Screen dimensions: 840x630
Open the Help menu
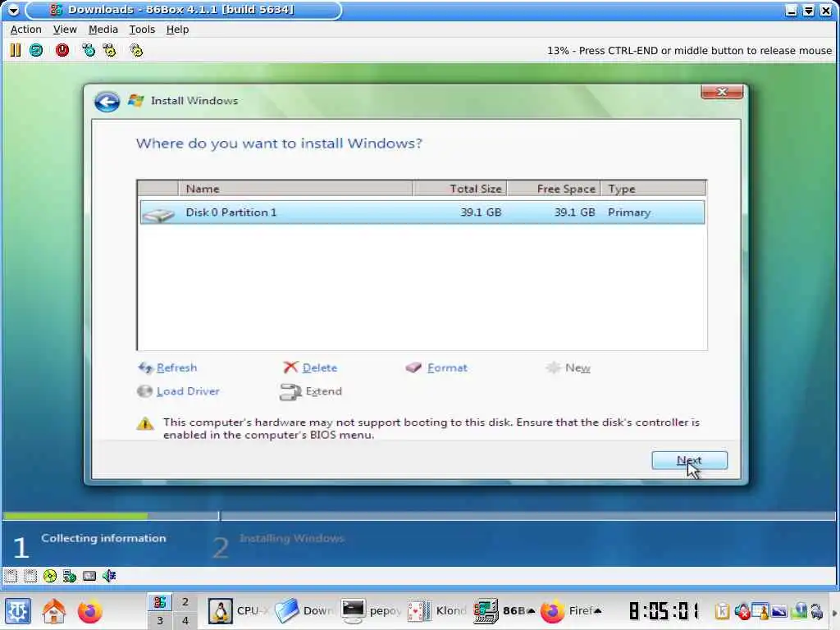pos(177,30)
